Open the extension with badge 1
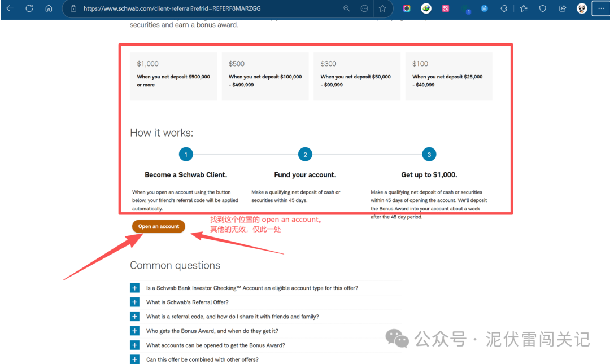Viewport: 610px width, 364px height. tap(465, 9)
